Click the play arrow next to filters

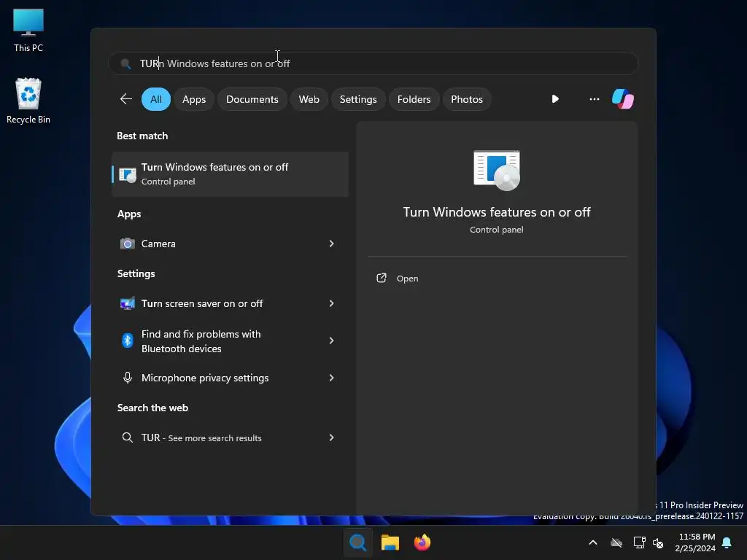[555, 99]
